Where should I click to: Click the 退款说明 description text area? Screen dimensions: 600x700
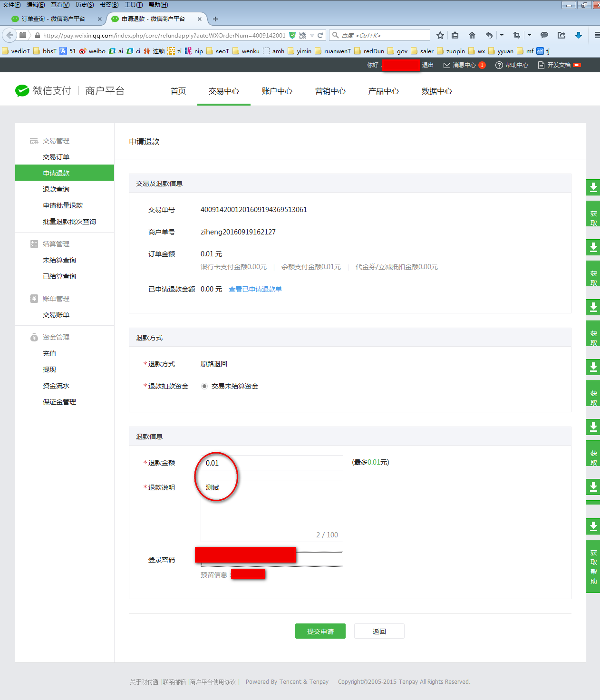pyautogui.click(x=272, y=511)
